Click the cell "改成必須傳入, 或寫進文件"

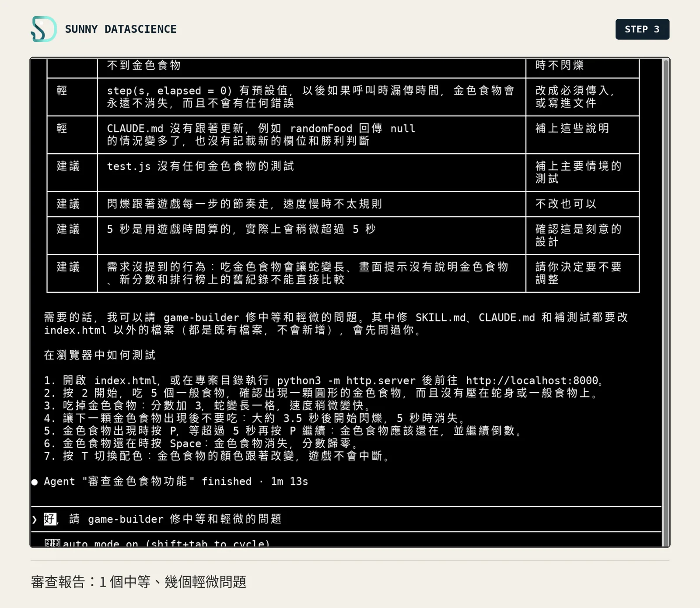(x=582, y=97)
